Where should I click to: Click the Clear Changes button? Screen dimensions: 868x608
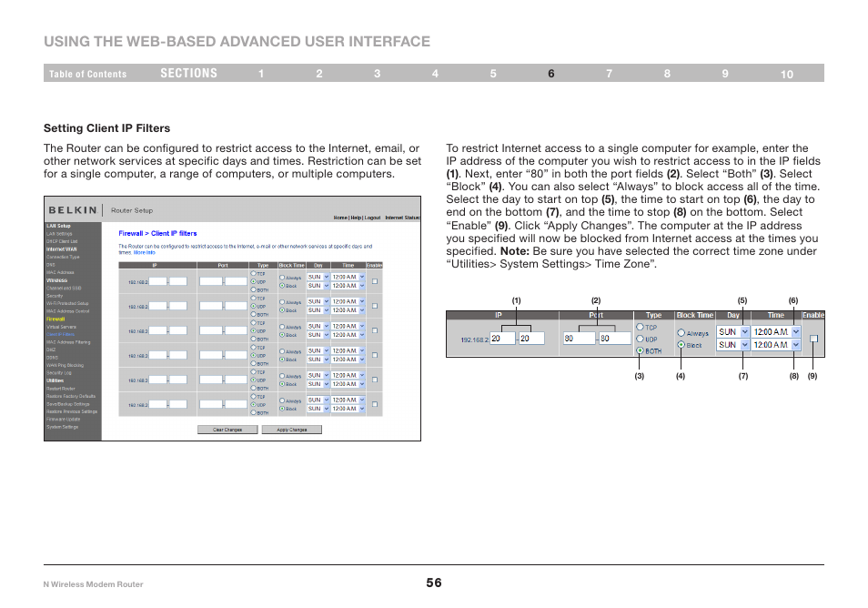(227, 430)
